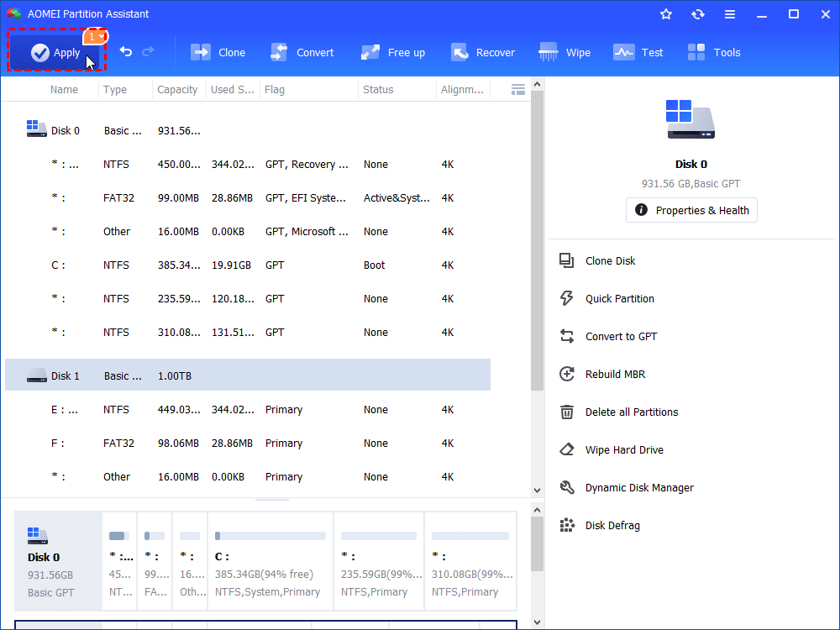Click the Clone toolbar icon
This screenshot has width=840, height=630.
201,52
